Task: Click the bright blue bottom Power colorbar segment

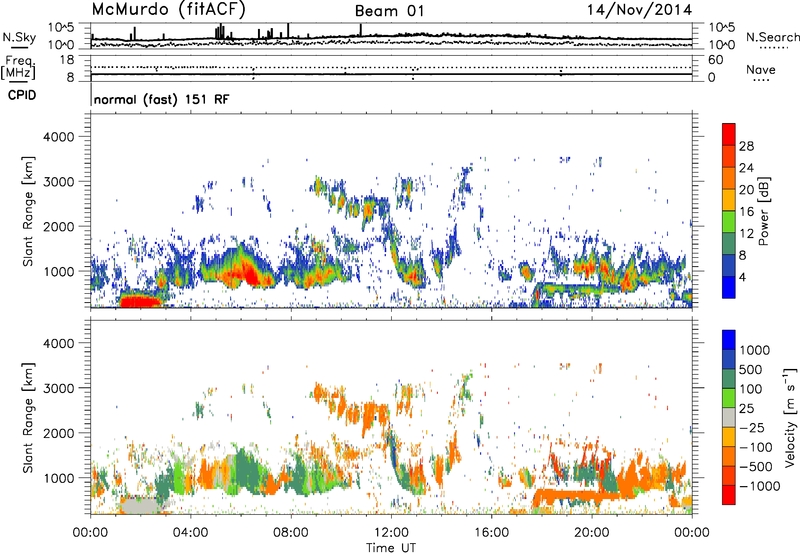Action: (729, 287)
